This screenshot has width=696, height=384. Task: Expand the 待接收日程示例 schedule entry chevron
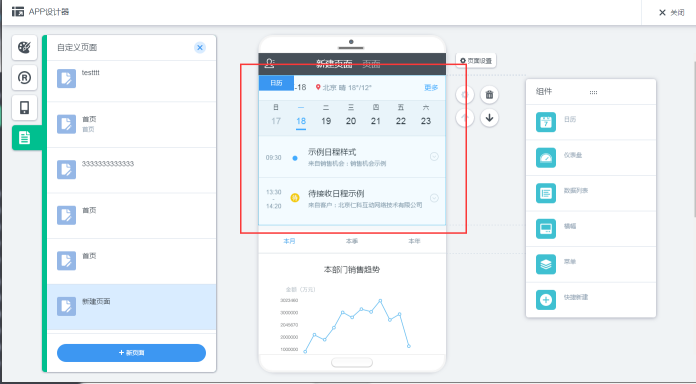(434, 198)
